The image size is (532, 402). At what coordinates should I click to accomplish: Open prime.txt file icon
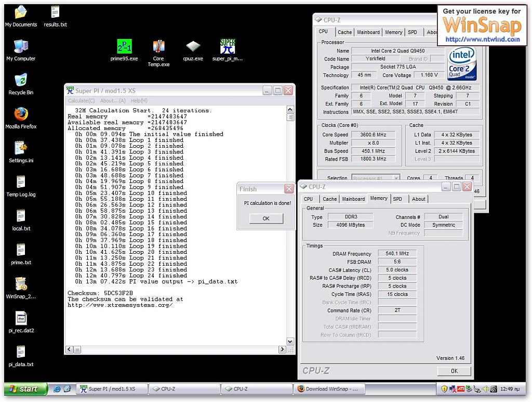pyautogui.click(x=21, y=254)
